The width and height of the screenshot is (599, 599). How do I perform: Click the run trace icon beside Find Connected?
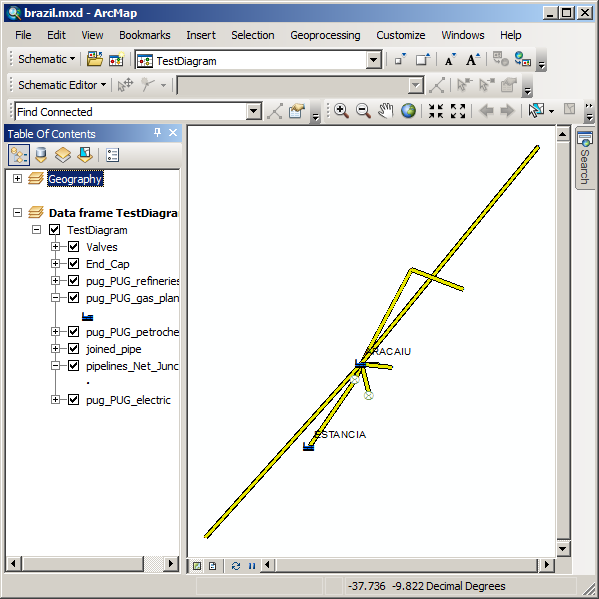(x=275, y=111)
